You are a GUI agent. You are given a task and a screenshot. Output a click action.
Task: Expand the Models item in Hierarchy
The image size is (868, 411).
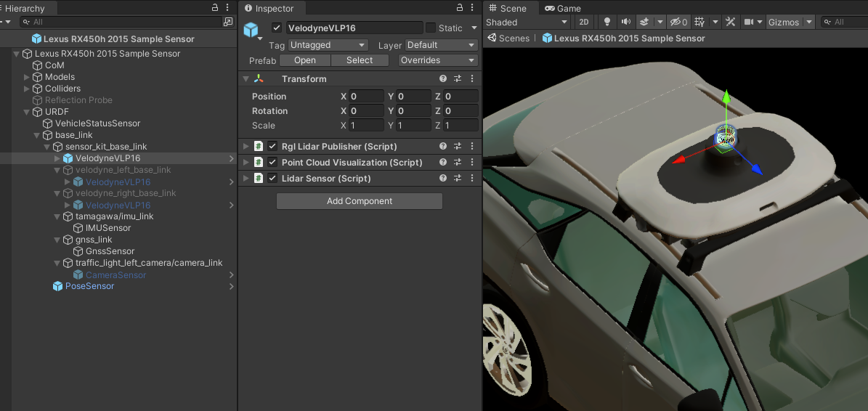(27, 77)
